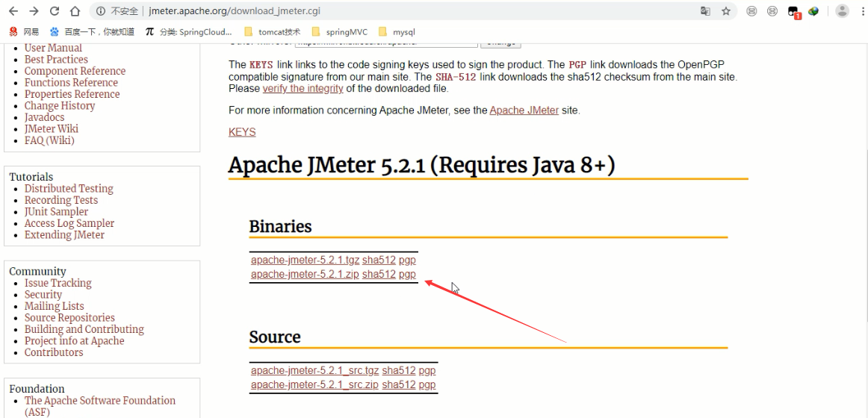Open pgp signature for source tgz
Image resolution: width=868 pixels, height=418 pixels.
pyautogui.click(x=427, y=370)
